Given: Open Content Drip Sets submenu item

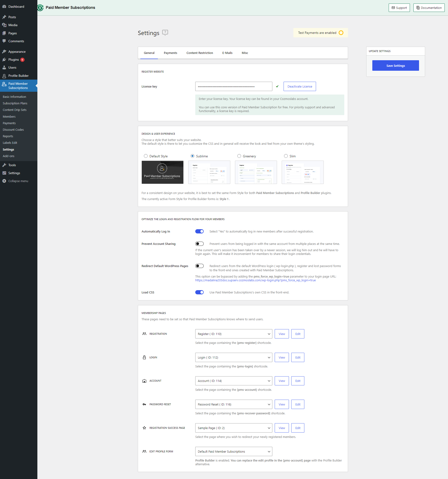Looking at the screenshot, I should pyautogui.click(x=14, y=110).
